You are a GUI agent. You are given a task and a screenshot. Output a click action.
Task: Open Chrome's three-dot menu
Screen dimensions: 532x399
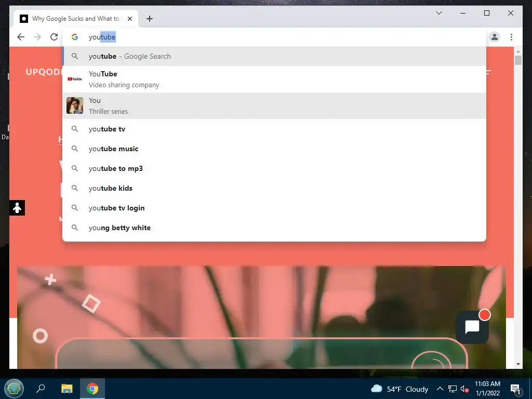511,37
